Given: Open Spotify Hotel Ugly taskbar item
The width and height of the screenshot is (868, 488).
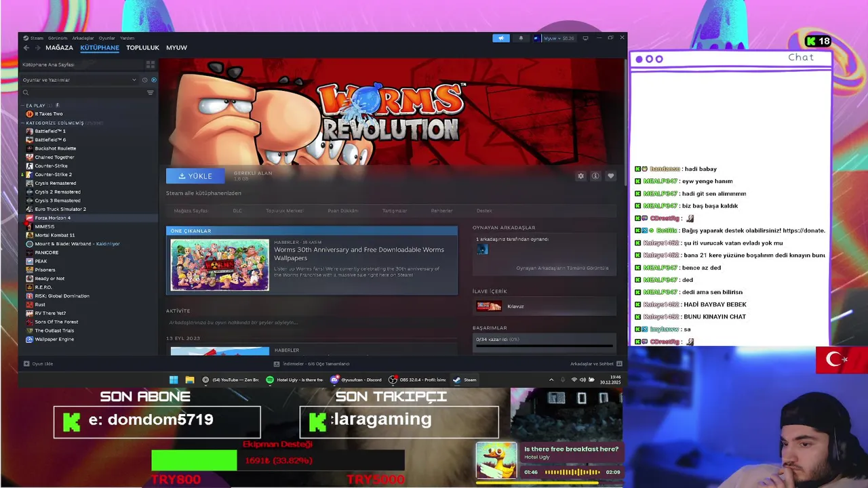Looking at the screenshot, I should [x=295, y=380].
